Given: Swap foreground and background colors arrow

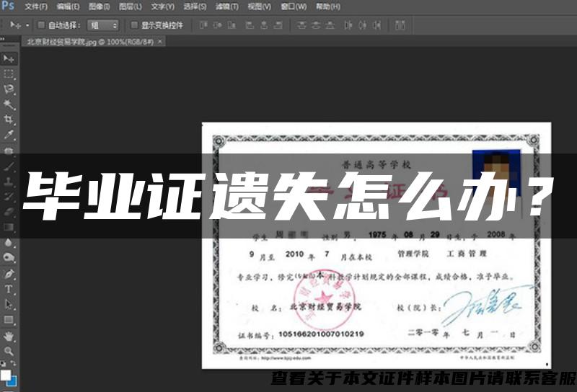Looking at the screenshot, I should pyautogui.click(x=13, y=364).
